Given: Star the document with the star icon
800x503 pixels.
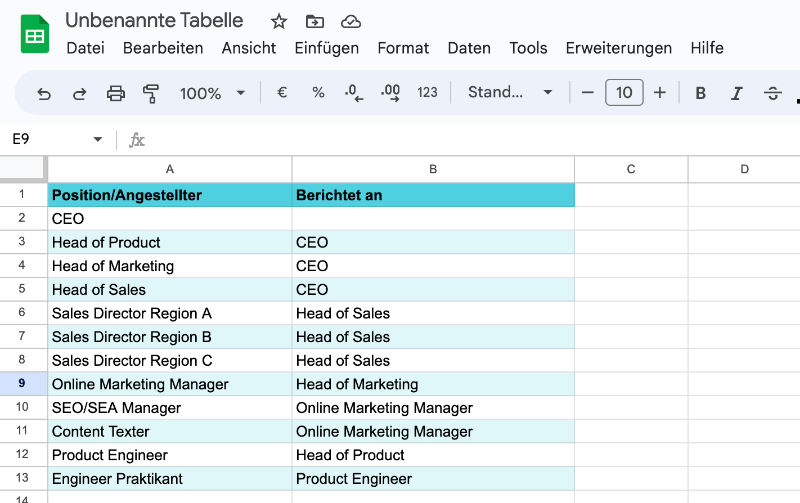Looking at the screenshot, I should point(279,21).
